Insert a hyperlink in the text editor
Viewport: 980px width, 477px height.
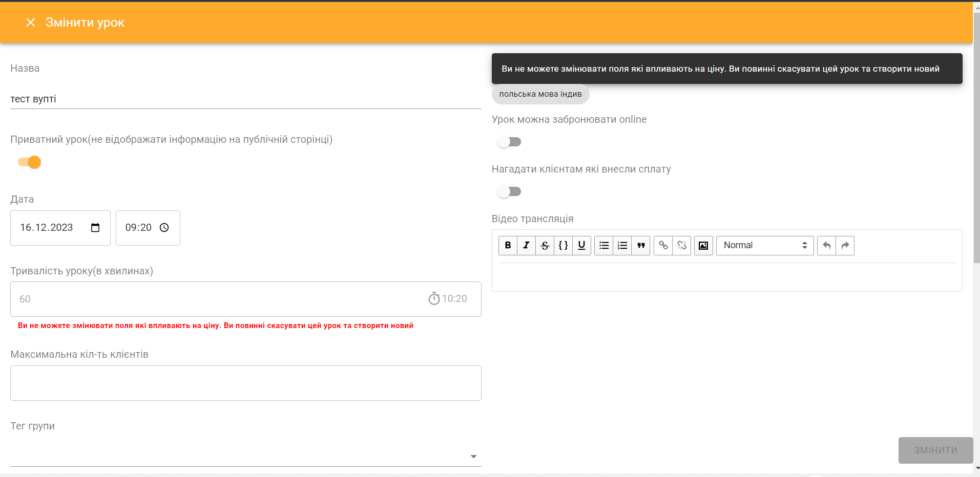(663, 246)
